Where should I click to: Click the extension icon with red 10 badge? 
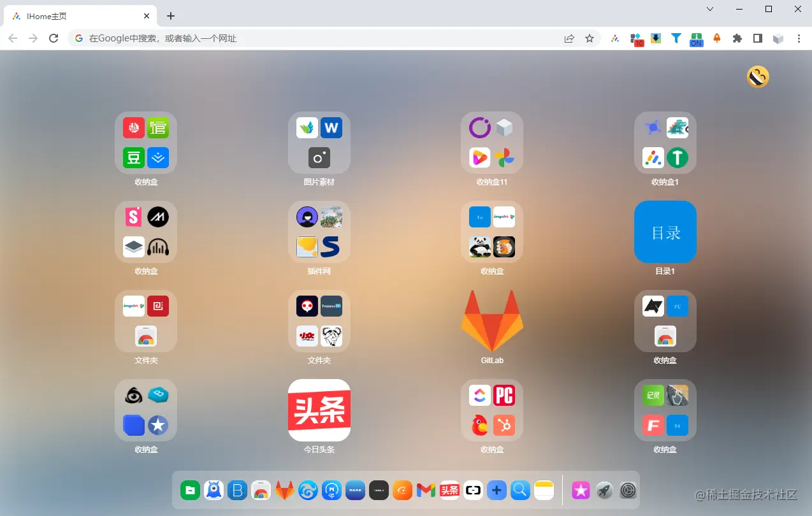(636, 39)
